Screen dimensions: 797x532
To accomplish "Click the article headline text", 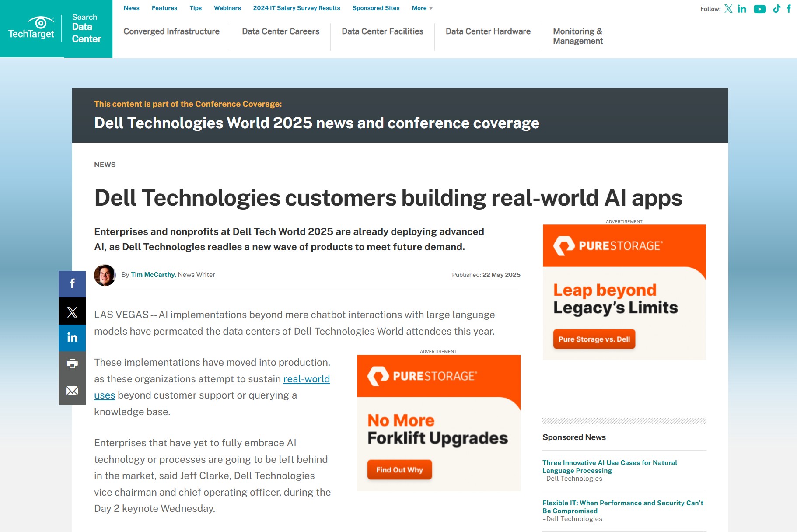I will tap(388, 198).
